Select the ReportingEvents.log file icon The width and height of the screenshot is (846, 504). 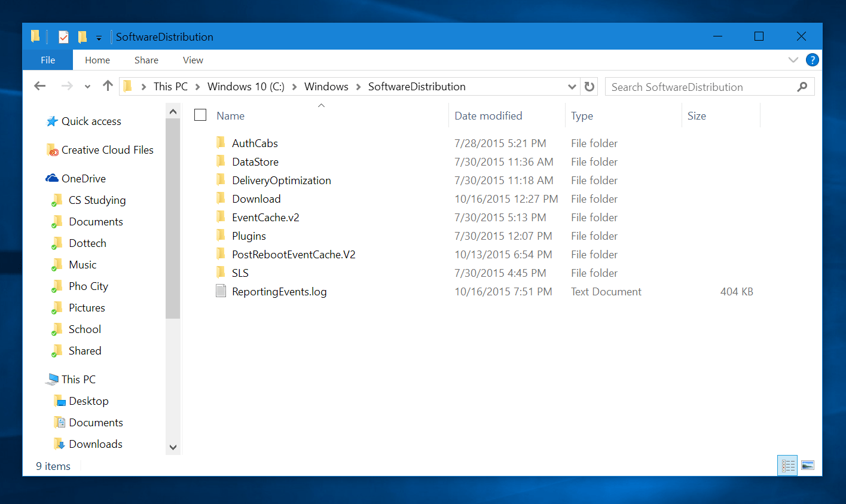pyautogui.click(x=221, y=291)
